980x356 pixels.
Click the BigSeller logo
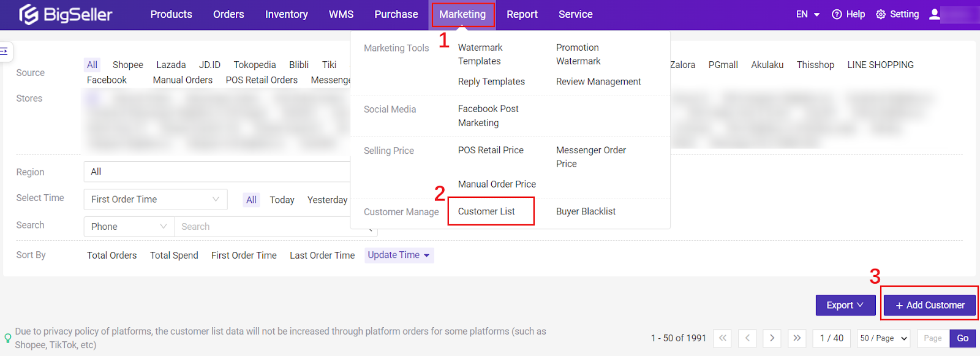click(66, 14)
